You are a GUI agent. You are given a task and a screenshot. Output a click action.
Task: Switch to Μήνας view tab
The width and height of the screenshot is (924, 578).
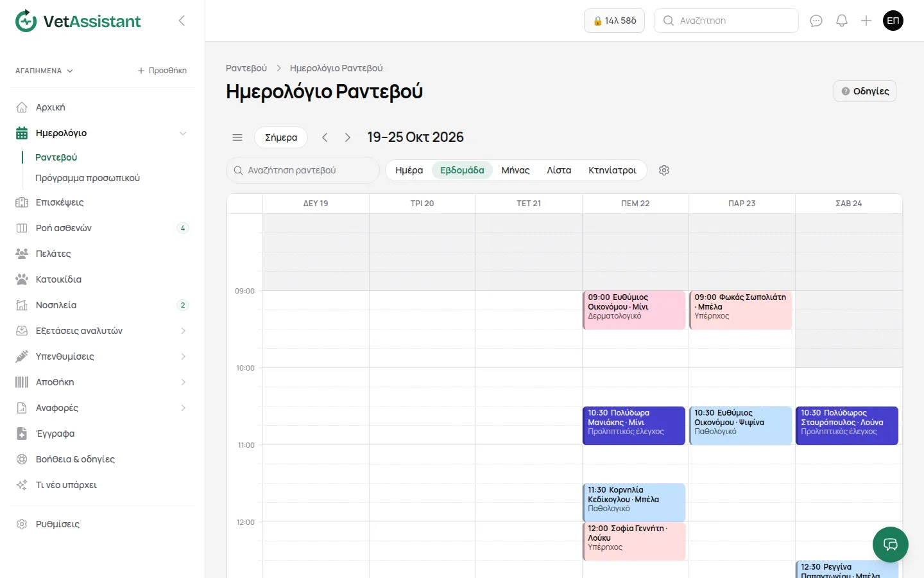[515, 170]
